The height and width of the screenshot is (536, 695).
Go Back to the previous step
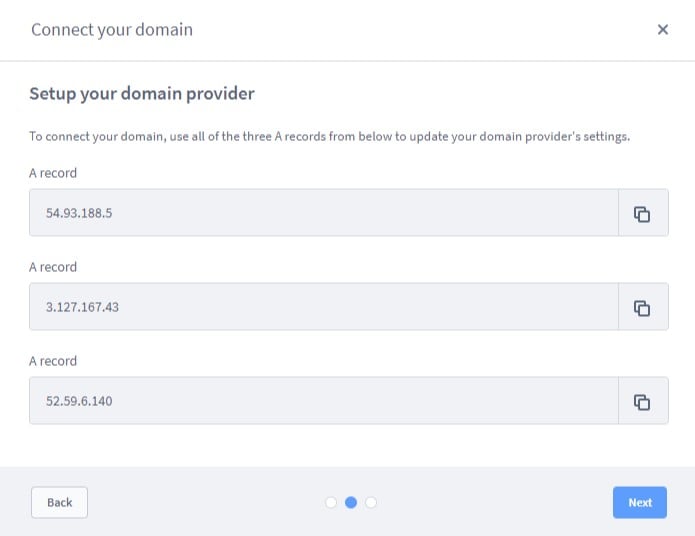pyautogui.click(x=59, y=502)
